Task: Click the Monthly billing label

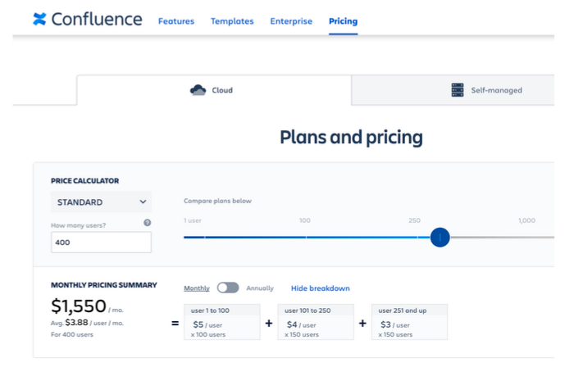Action: click(x=197, y=288)
